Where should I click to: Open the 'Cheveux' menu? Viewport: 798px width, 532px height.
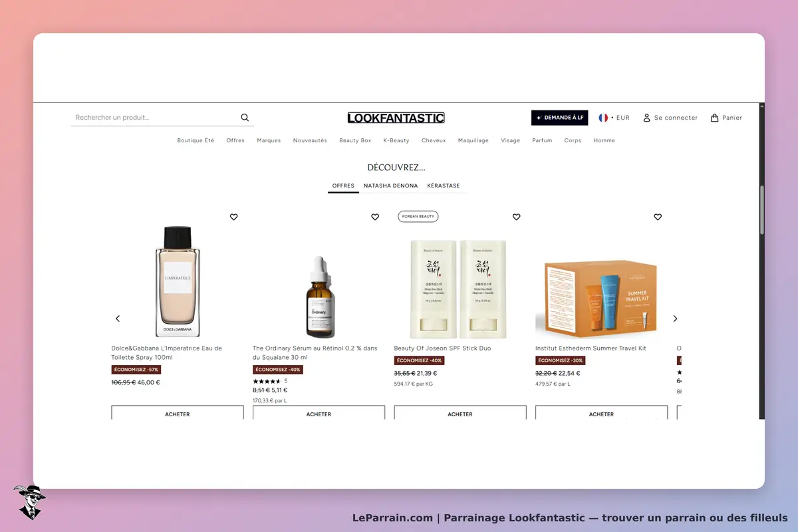pos(434,140)
